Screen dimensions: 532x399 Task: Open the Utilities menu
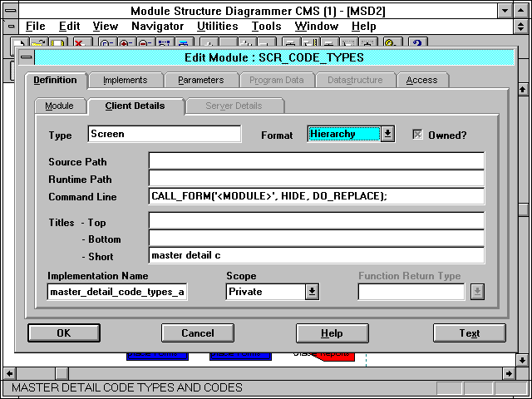point(217,27)
